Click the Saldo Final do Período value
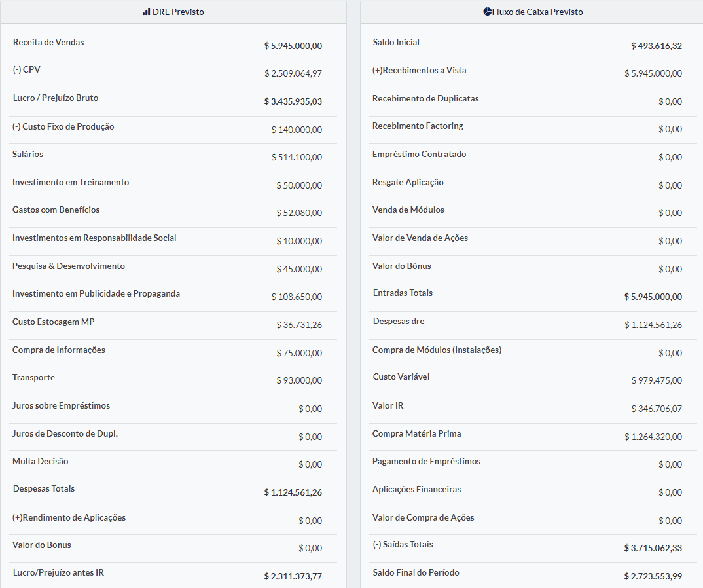703x588 pixels. pyautogui.click(x=653, y=576)
